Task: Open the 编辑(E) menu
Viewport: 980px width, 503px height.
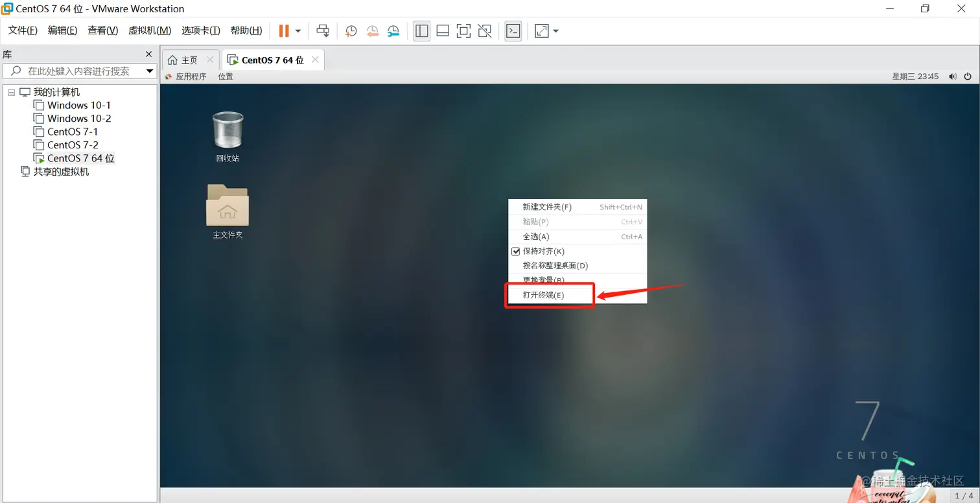Action: (x=62, y=30)
